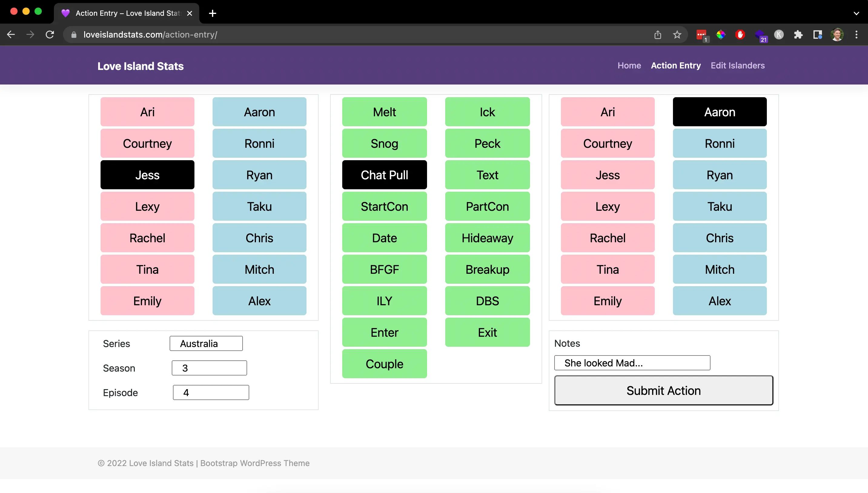868x493 pixels.
Task: Click the browser back arrow
Action: (x=11, y=35)
